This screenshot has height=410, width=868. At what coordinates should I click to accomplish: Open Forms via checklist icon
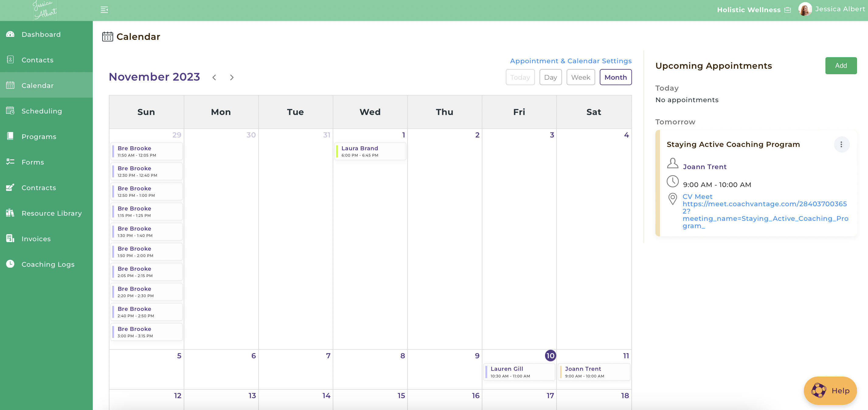pyautogui.click(x=10, y=162)
